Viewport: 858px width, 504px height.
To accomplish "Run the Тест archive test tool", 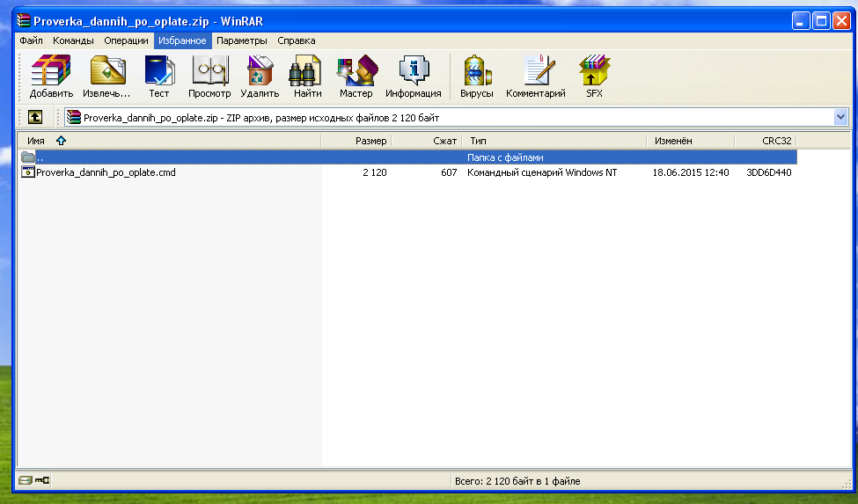I will [159, 76].
